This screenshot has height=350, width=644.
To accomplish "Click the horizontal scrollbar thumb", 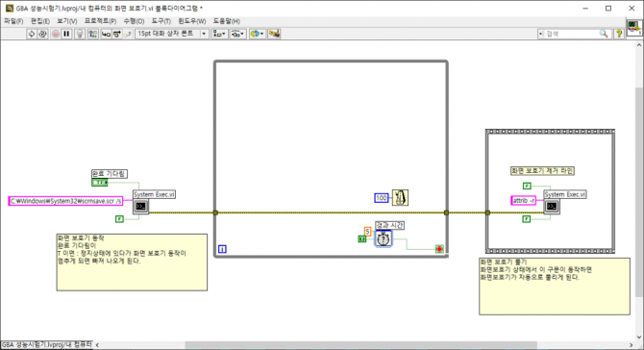I will [361, 345].
